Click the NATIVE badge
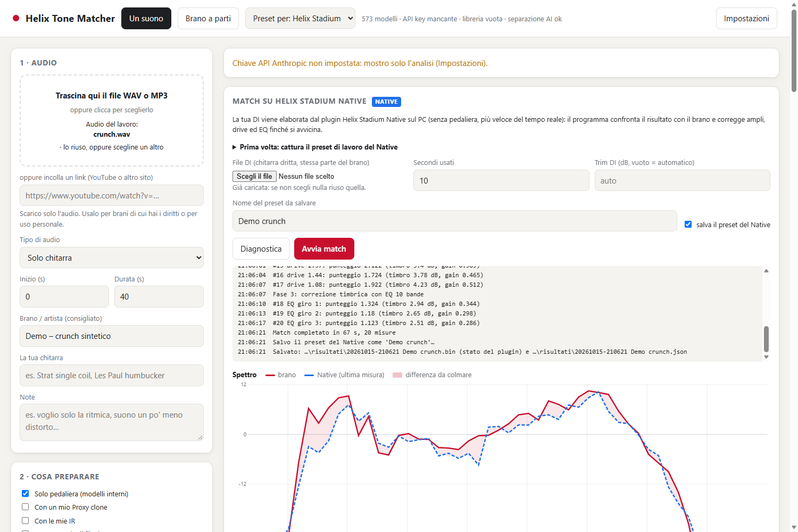 [x=386, y=102]
